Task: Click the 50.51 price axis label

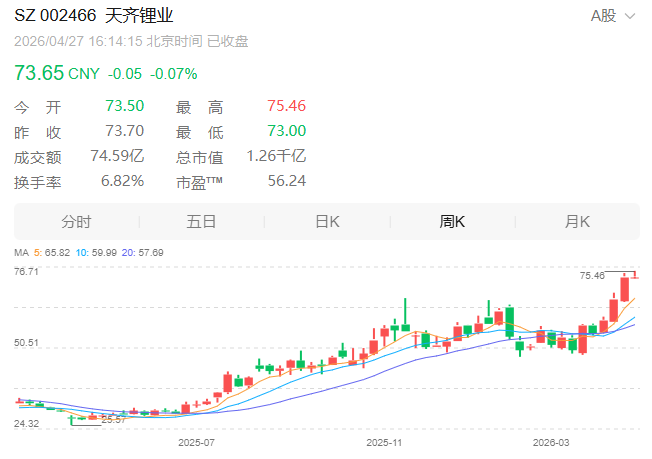Action: click(26, 343)
